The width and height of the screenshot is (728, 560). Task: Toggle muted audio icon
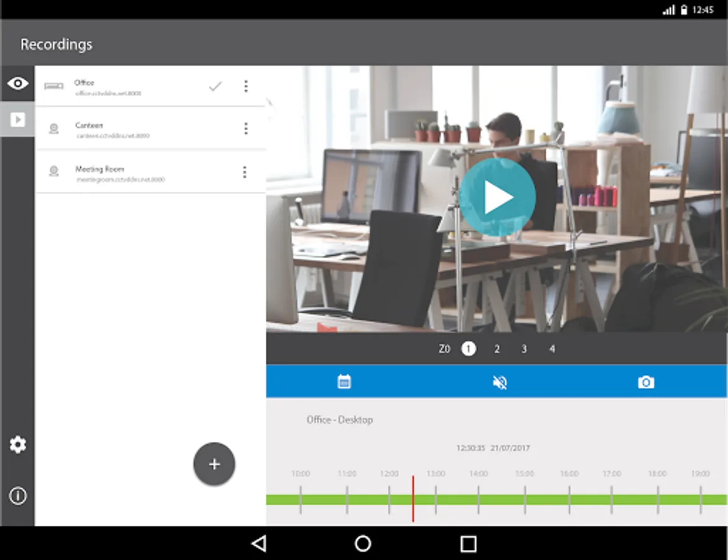tap(500, 382)
